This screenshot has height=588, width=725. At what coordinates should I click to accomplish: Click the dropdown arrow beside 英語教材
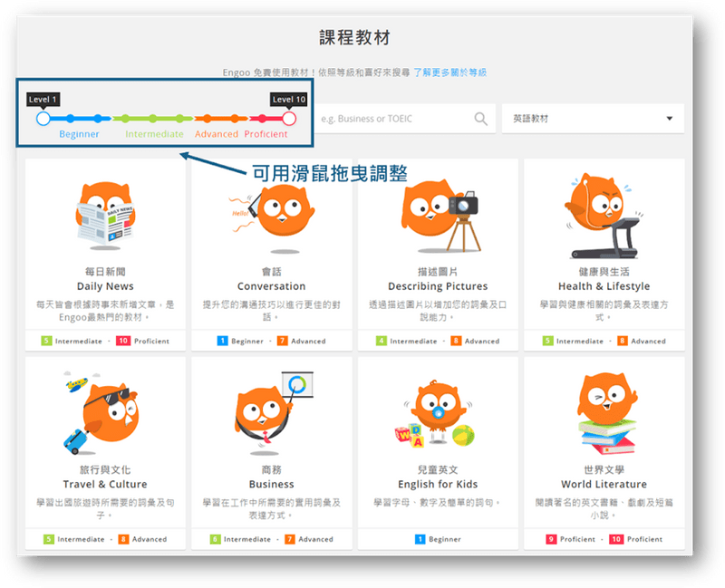[x=669, y=119]
